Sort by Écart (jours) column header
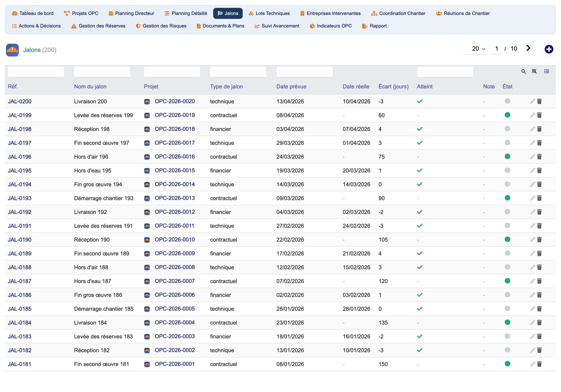 click(x=393, y=87)
